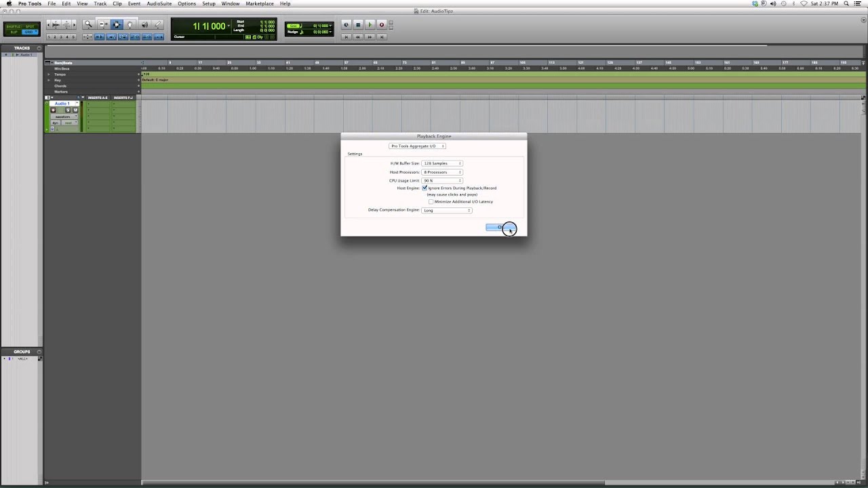Select the Grabber hand tool
Image resolution: width=868 pixels, height=488 pixels.
(130, 24)
